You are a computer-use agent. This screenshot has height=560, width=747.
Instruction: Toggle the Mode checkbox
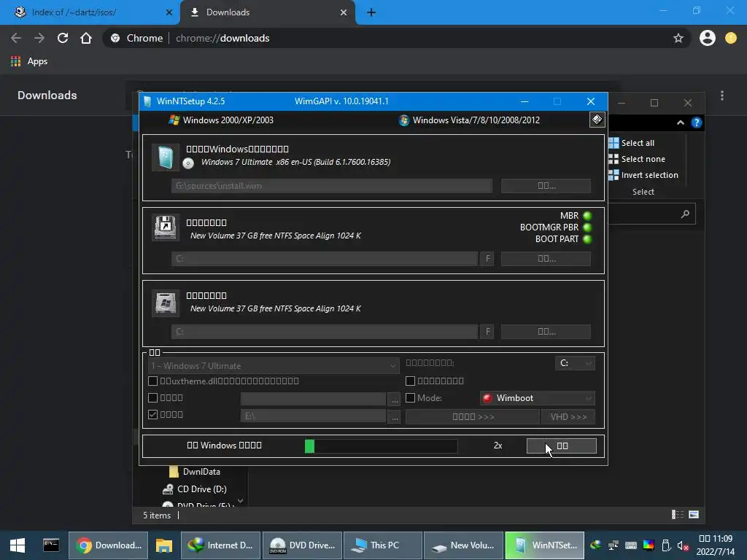pos(410,397)
